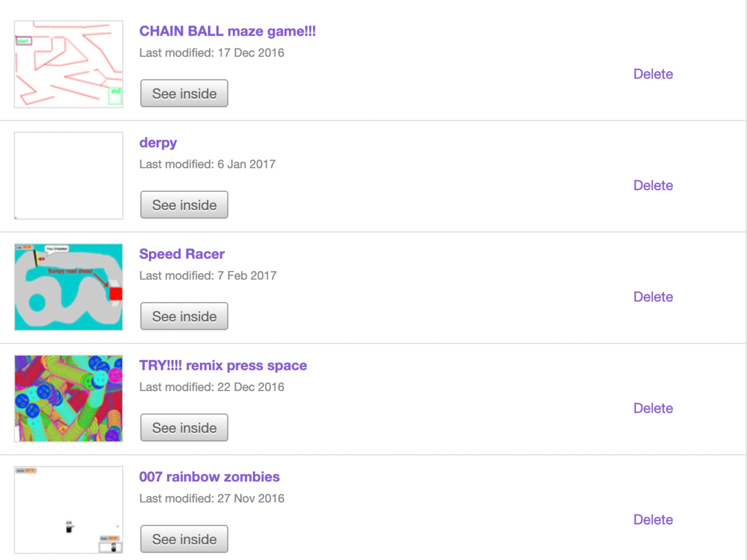Click See inside for derpy
Viewport: 747px width, 560px height.
click(x=184, y=205)
